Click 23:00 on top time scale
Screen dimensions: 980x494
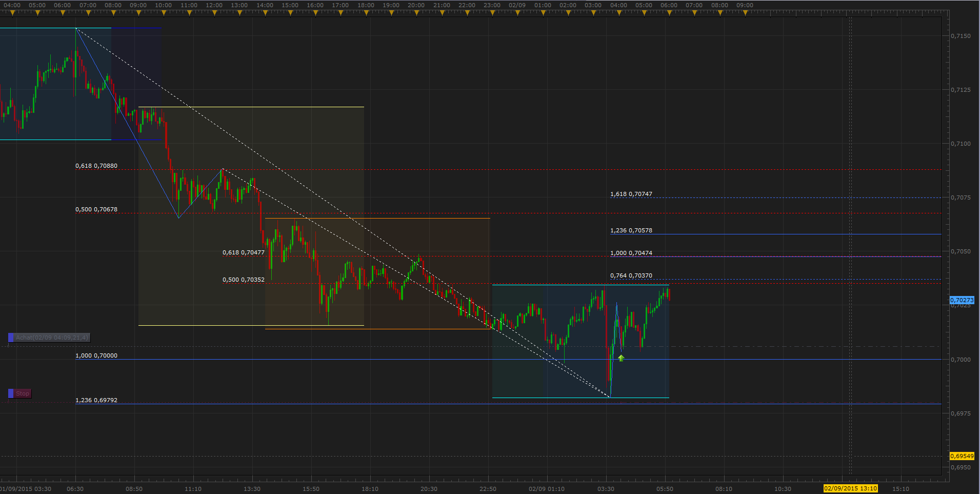[492, 5]
